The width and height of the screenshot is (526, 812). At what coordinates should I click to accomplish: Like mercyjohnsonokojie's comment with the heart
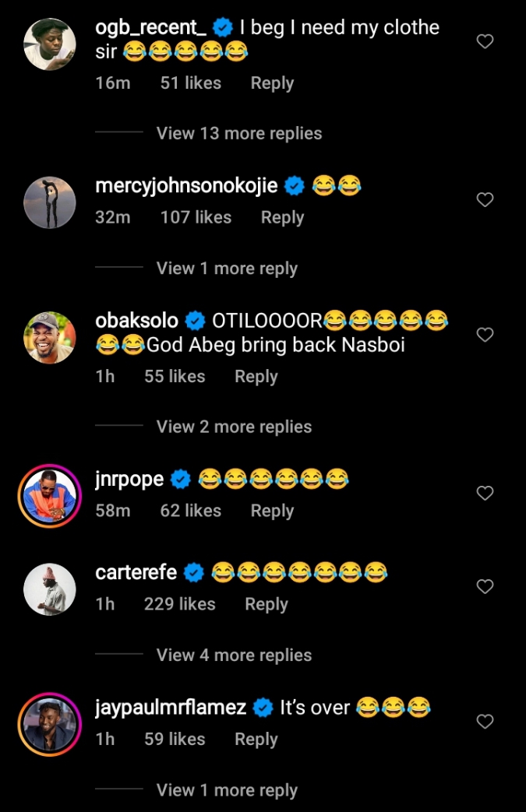pyautogui.click(x=485, y=200)
